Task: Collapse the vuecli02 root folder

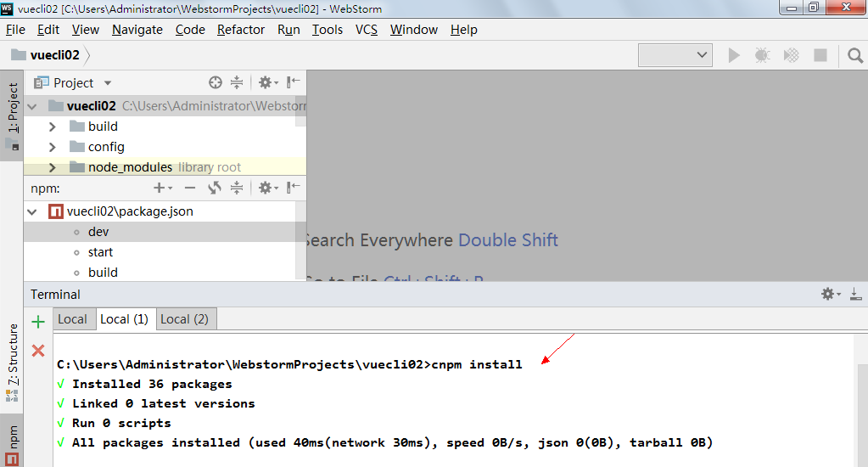Action: [32, 106]
